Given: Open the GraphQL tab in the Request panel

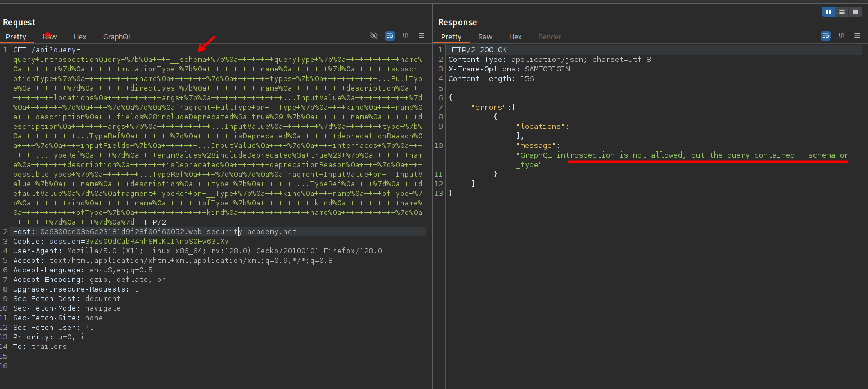Looking at the screenshot, I should [x=117, y=37].
